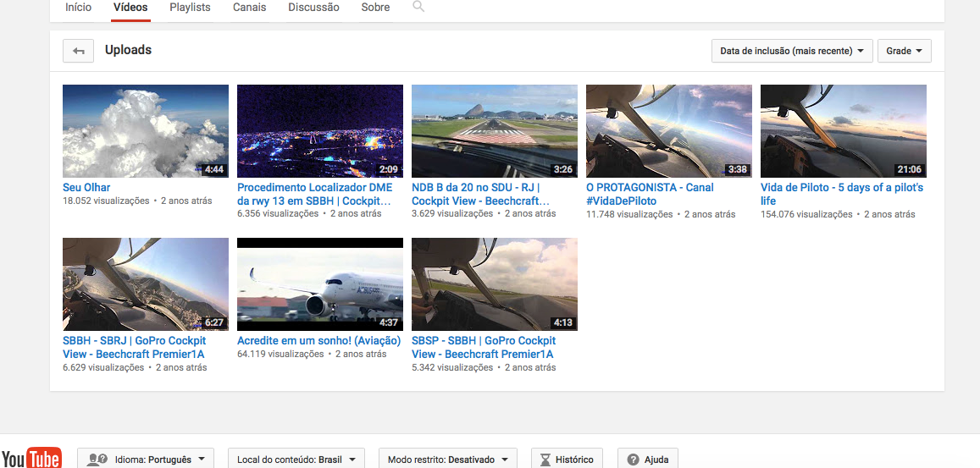Open the Modo restrito: Desativado dropdown

pyautogui.click(x=448, y=460)
